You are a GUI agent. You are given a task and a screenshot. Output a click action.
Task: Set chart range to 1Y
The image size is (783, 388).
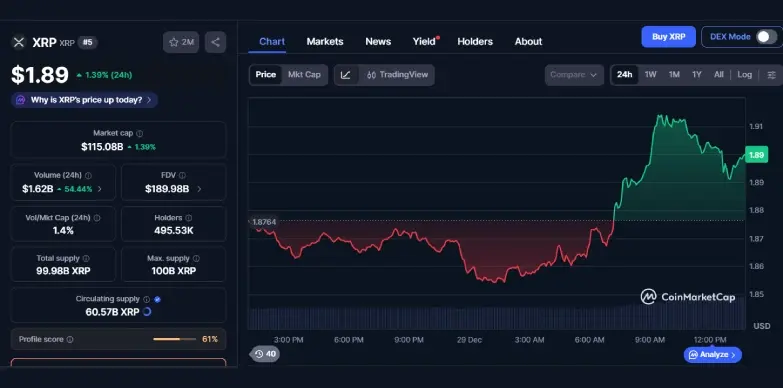pyautogui.click(x=697, y=75)
